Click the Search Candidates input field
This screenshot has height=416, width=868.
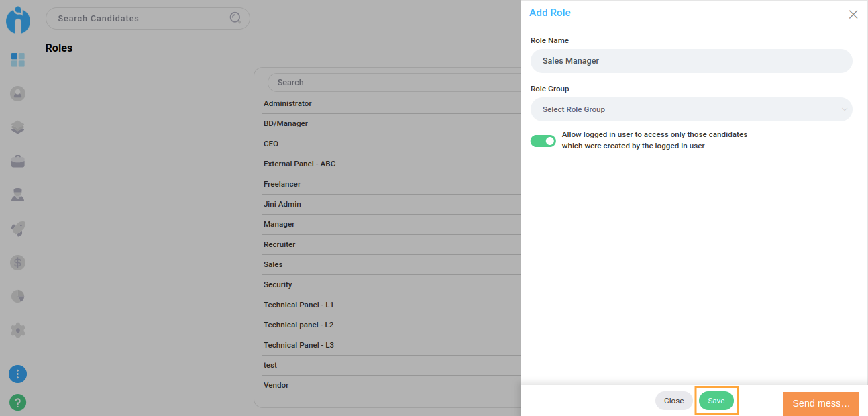pos(141,19)
